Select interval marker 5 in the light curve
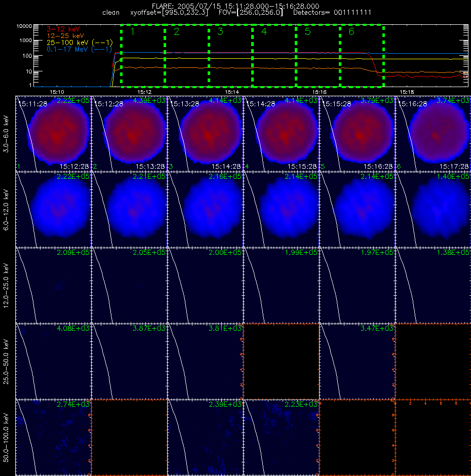 pyautogui.click(x=307, y=31)
